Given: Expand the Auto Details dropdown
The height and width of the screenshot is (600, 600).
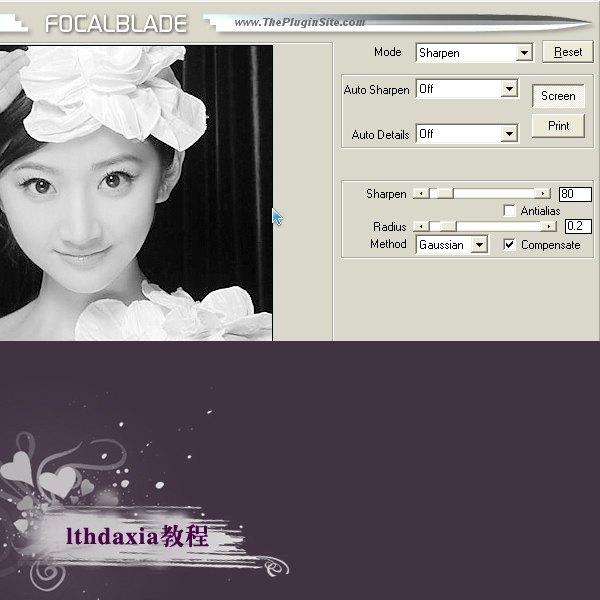Looking at the screenshot, I should [x=510, y=133].
